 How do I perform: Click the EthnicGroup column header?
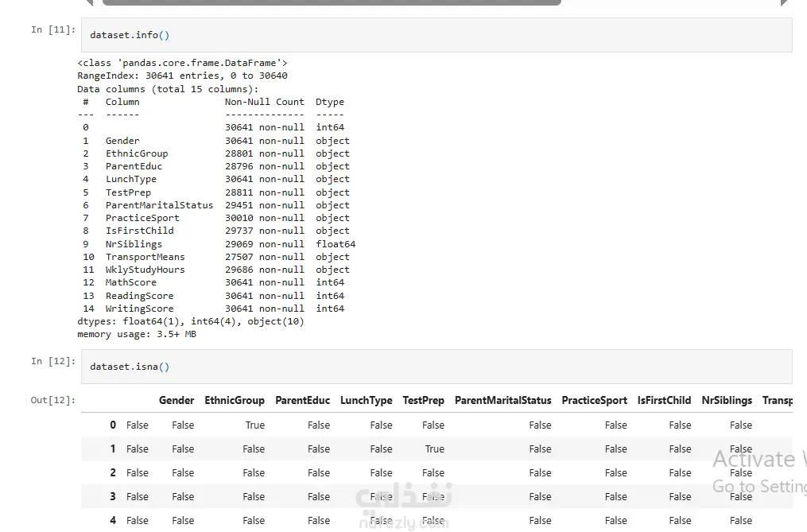(235, 401)
